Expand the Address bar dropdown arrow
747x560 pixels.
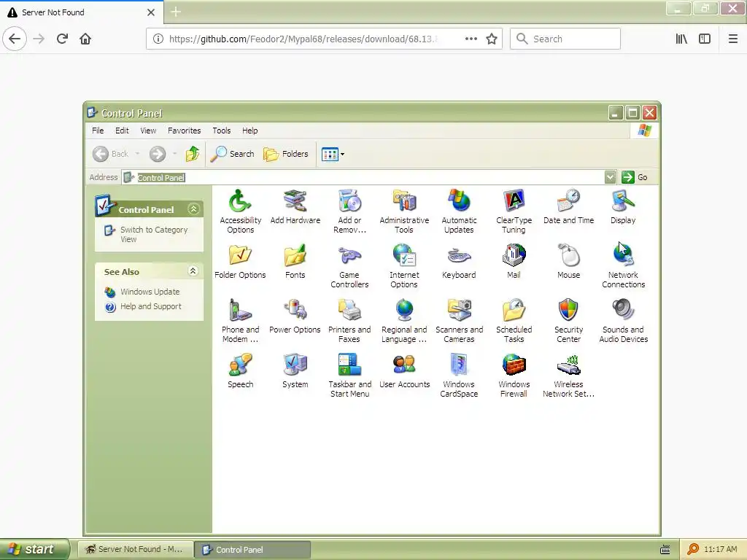click(610, 177)
